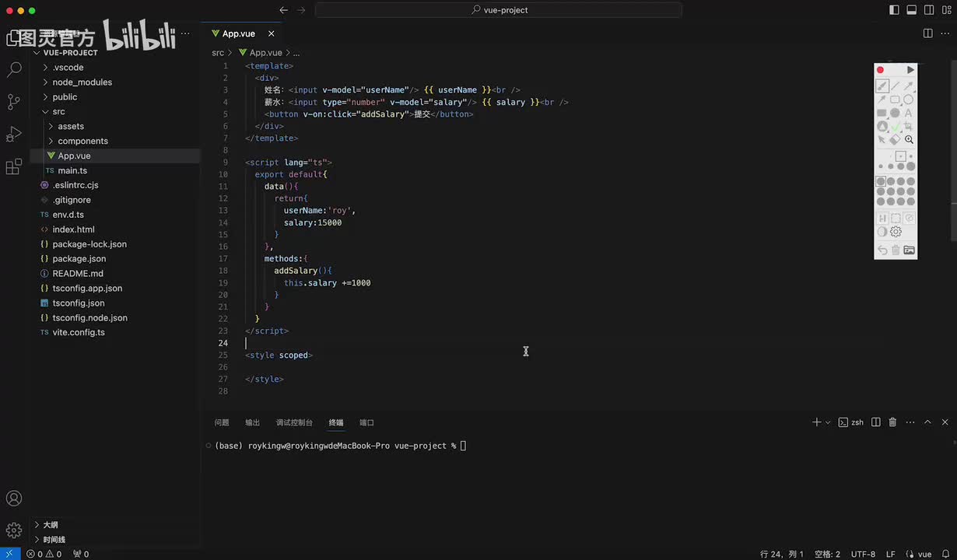Click 行 24, 列 1 cursor position

tap(782, 554)
